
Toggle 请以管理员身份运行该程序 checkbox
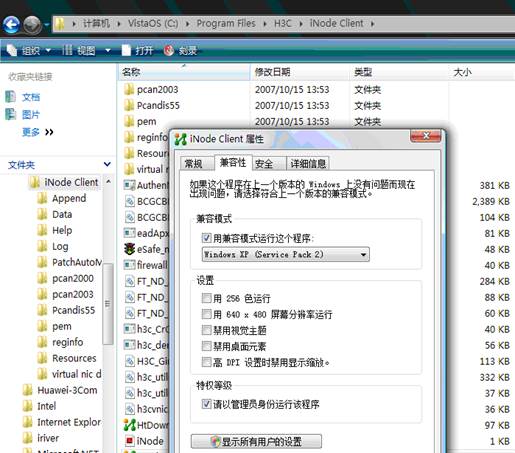[206, 404]
